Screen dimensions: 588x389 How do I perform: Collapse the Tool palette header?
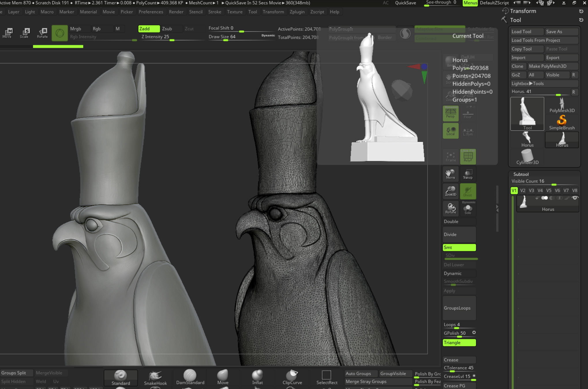point(515,20)
